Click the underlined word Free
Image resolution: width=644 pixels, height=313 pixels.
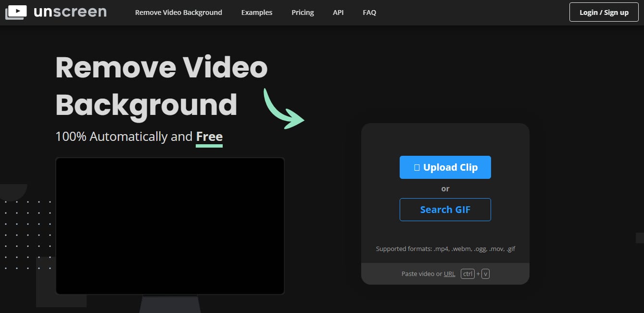(209, 136)
